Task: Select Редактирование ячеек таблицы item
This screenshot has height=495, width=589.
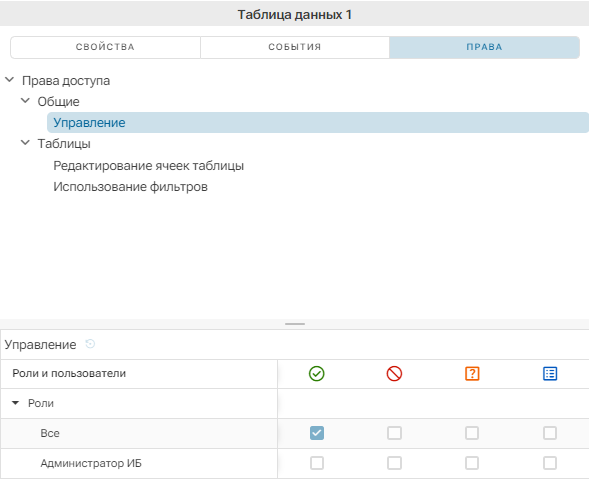Action: [x=148, y=166]
